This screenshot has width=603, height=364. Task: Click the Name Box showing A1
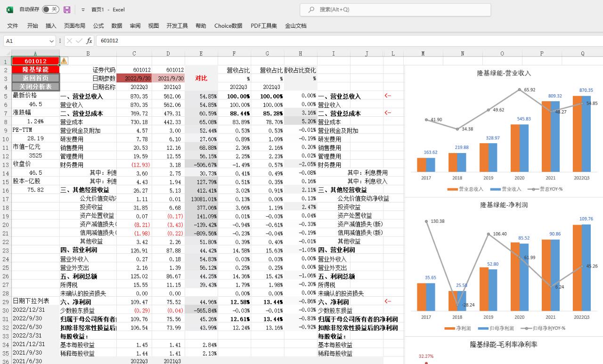tap(29, 41)
